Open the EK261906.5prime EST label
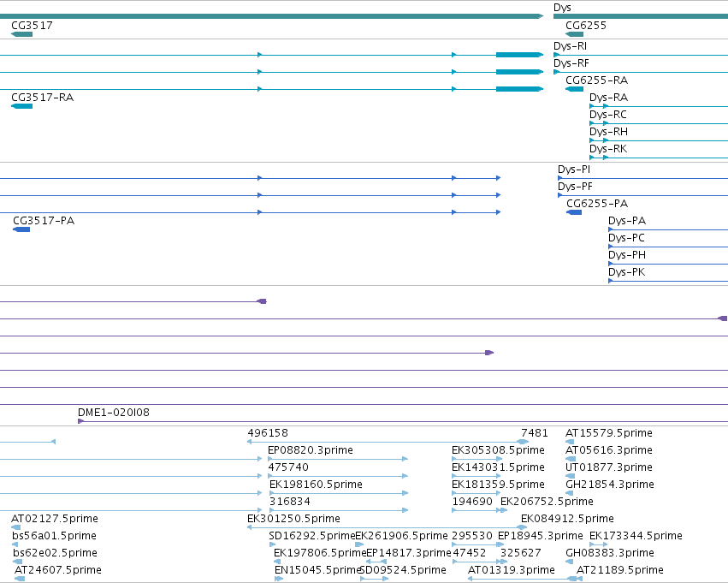Image resolution: width=728 pixels, height=583 pixels. click(401, 536)
